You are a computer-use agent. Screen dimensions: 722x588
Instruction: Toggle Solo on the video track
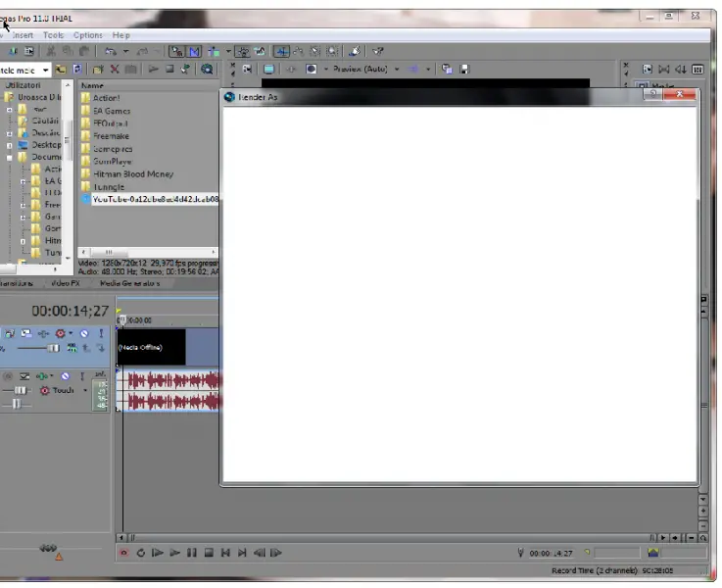point(101,333)
